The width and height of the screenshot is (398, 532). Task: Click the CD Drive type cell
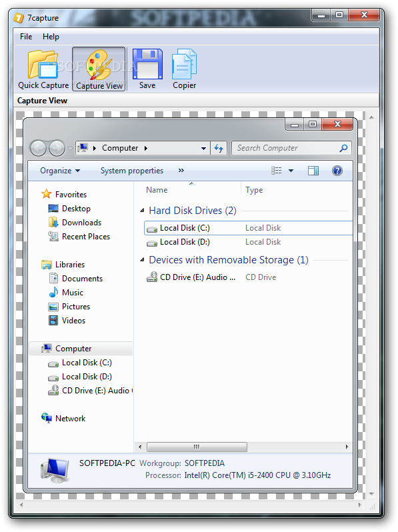(x=261, y=277)
